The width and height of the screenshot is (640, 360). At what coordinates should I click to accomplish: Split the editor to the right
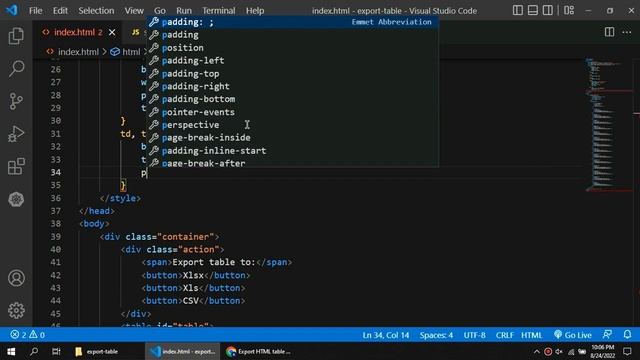(609, 32)
